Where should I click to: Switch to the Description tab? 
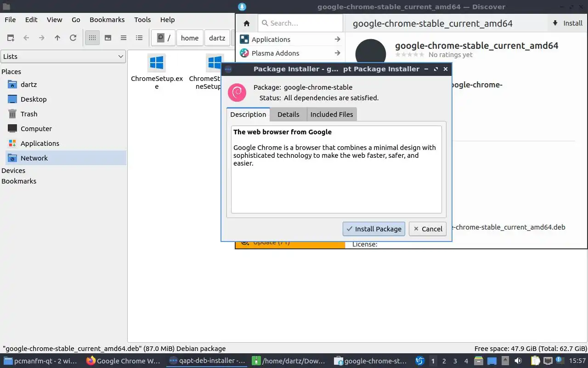(248, 114)
